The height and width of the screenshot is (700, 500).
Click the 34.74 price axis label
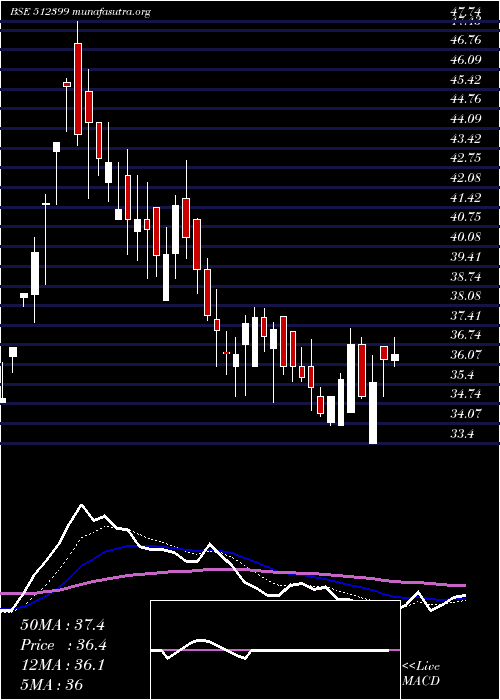pyautogui.click(x=466, y=394)
